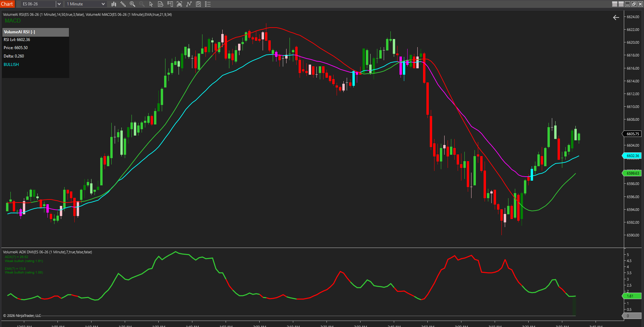Click the DMI(7) = 13.8 text
Screen dimensions: 644x327
click(15, 269)
